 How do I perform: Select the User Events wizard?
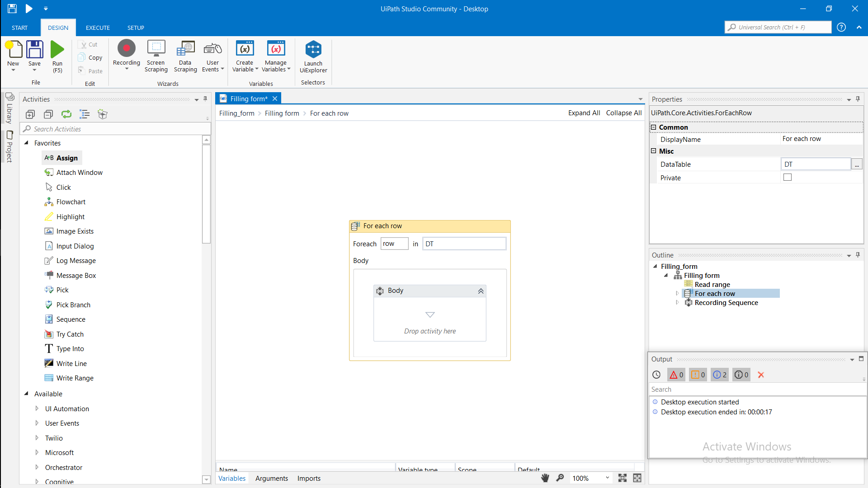[212, 56]
